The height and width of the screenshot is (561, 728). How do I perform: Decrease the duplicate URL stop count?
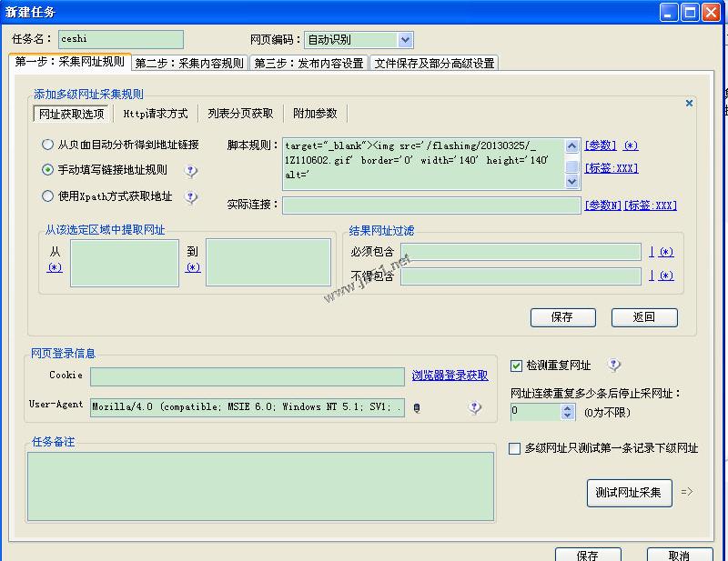[567, 416]
